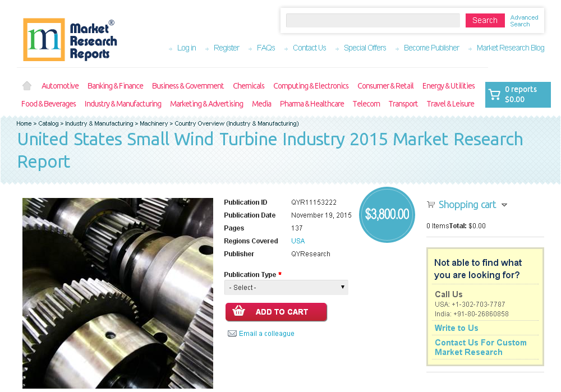The width and height of the screenshot is (561, 392).
Task: Click the Shopping cart heading text
Action: (467, 205)
